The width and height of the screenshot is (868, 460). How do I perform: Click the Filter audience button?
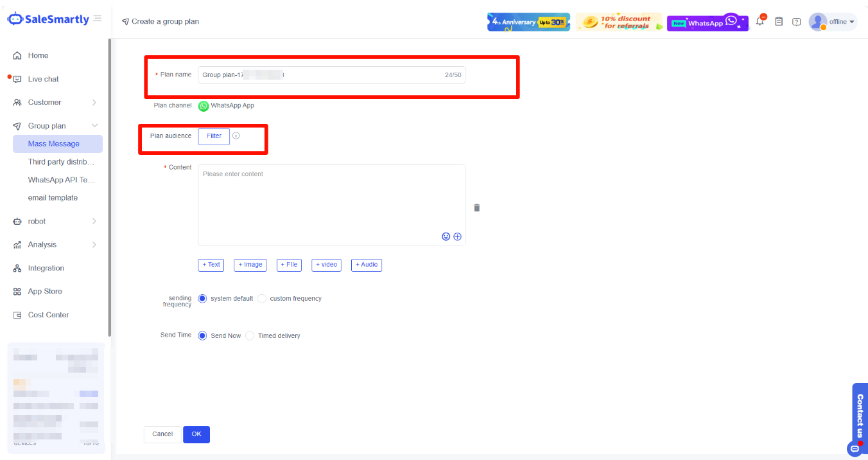point(214,136)
